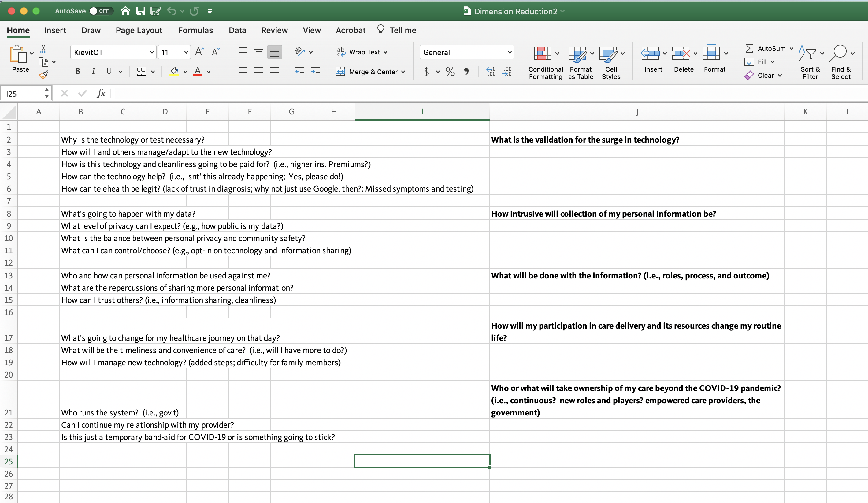
Task: Click the Insert cells icon
Action: click(x=650, y=54)
